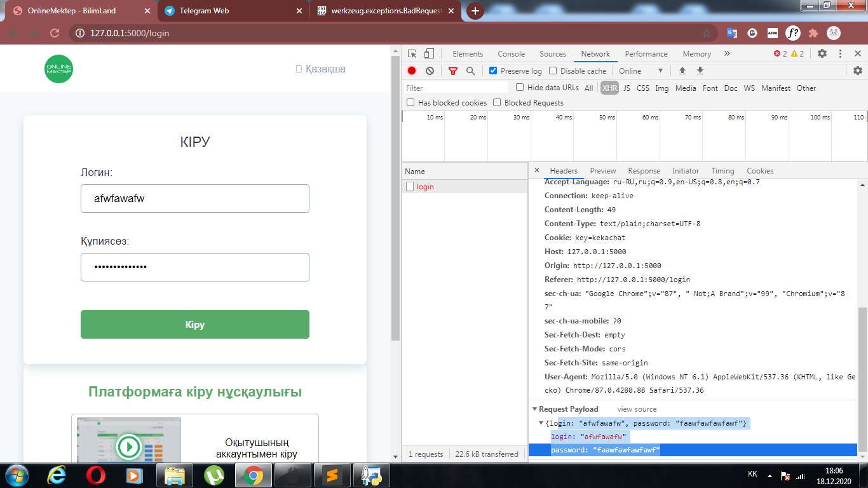Bookmark this page with star icon
868x488 pixels.
pos(707,33)
